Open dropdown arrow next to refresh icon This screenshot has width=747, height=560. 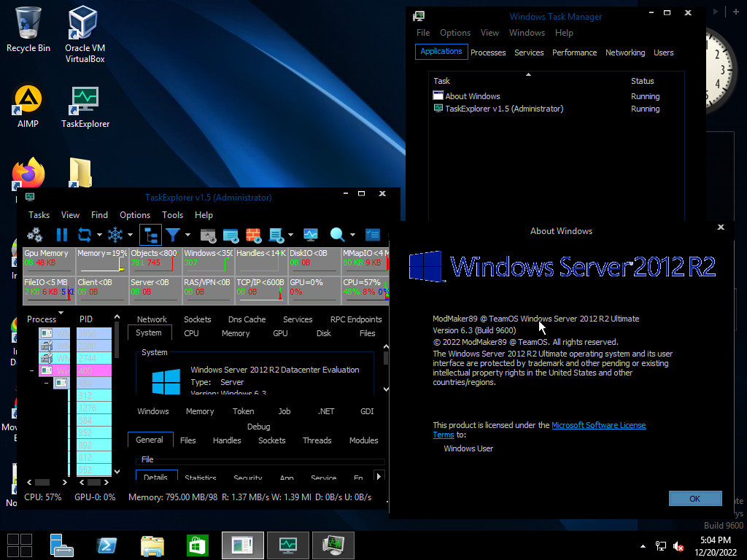tap(99, 235)
